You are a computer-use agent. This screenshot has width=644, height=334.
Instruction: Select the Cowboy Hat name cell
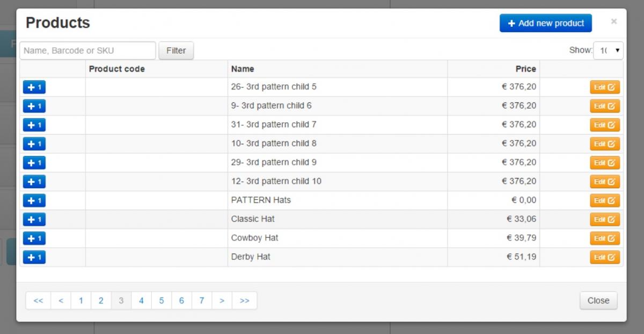[x=338, y=238]
